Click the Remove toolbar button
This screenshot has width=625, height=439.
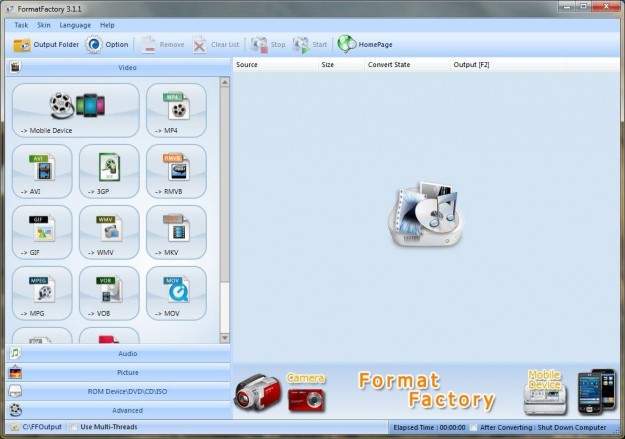(x=162, y=45)
